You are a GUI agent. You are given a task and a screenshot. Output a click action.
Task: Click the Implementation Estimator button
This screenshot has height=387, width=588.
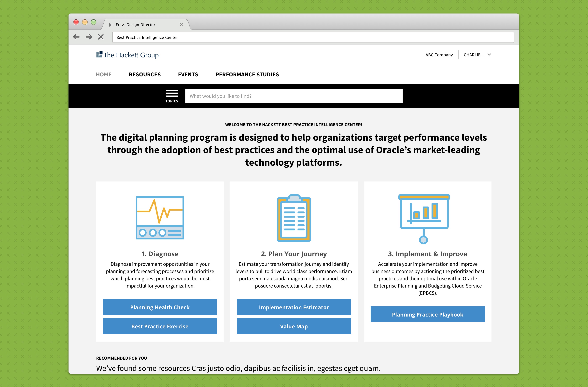(x=294, y=307)
